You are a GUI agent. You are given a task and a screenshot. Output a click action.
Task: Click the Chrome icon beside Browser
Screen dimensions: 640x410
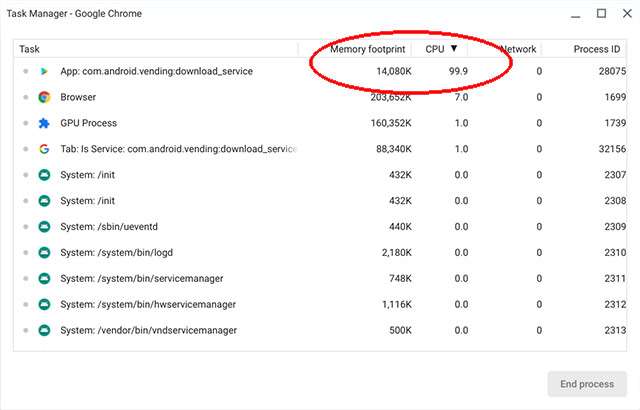(44, 97)
